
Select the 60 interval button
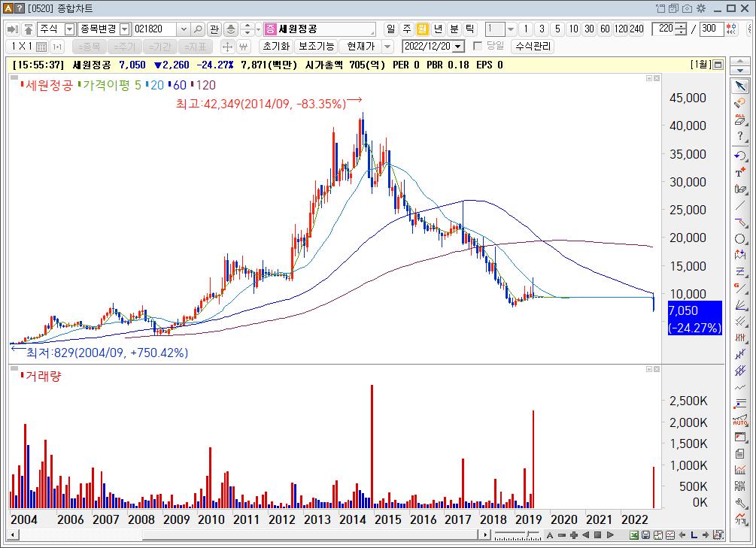605,29
